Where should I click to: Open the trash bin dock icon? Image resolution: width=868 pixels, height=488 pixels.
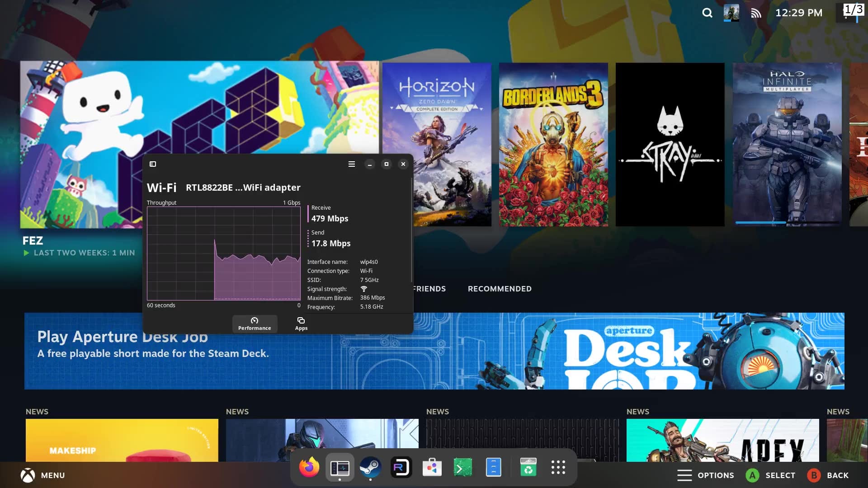(x=528, y=467)
